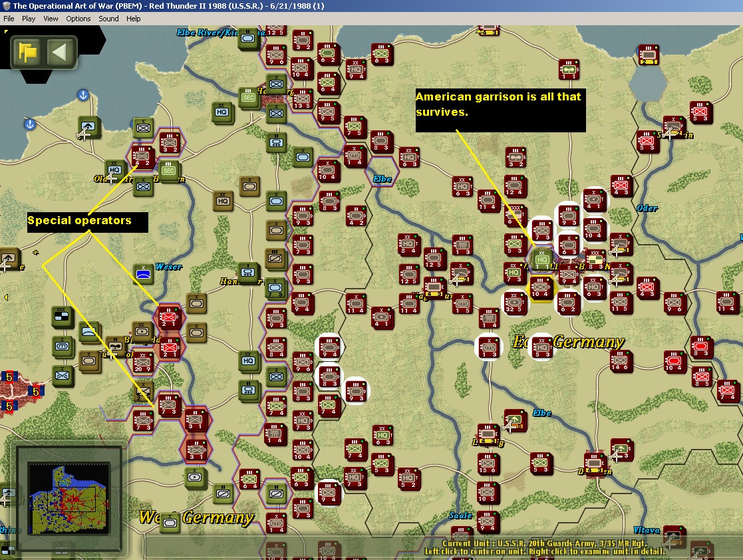The height and width of the screenshot is (560, 743).
Task: Open the Play menu
Action: pyautogui.click(x=29, y=19)
